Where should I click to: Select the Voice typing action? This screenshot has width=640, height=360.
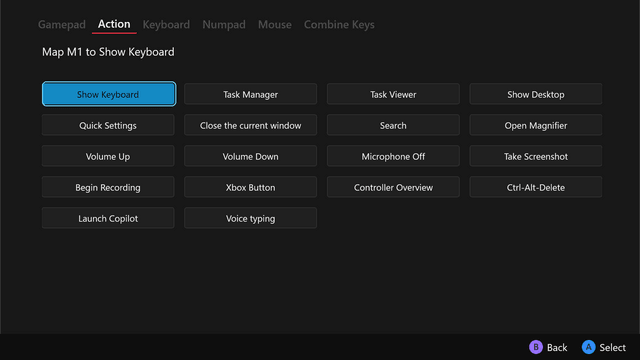tap(251, 218)
